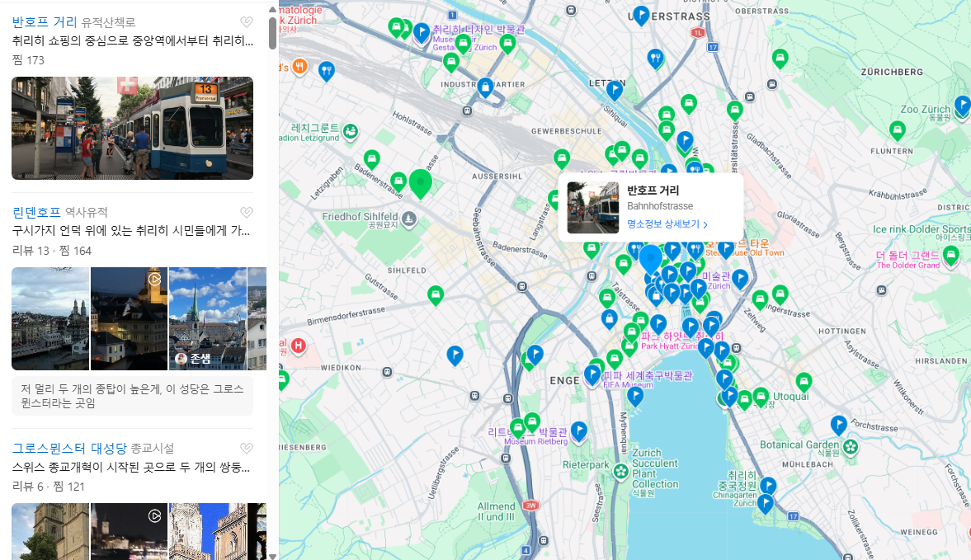This screenshot has height=560, width=971.
Task: Select the green hotel marker below Zürichberg's Oberstrass label
Action: pos(780,59)
